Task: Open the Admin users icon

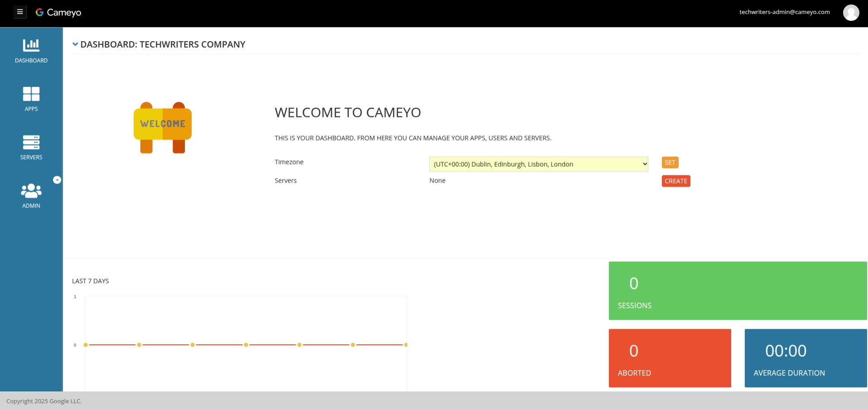Action: [x=31, y=191]
